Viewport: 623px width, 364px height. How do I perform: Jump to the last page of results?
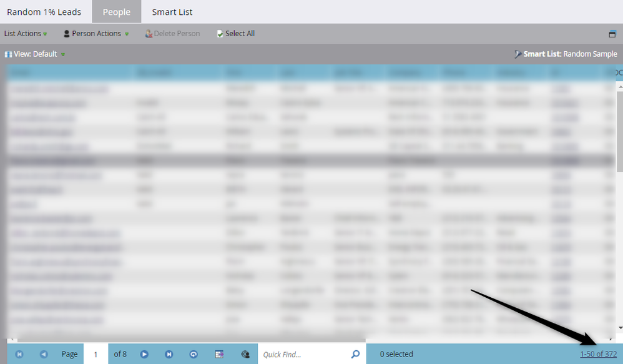tap(169, 354)
